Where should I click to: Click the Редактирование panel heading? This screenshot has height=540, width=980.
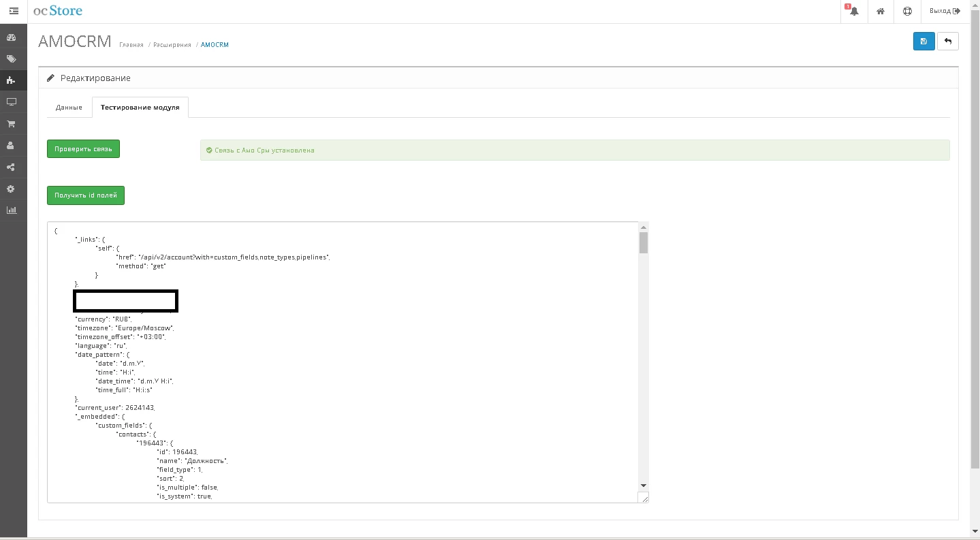point(95,78)
